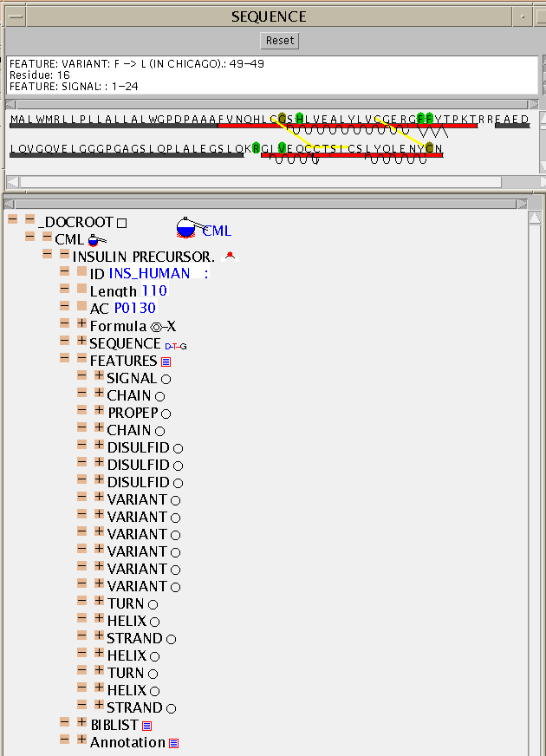Click the circle icon next to PROPEP
Viewport: 546px width, 756px height.
point(166,414)
